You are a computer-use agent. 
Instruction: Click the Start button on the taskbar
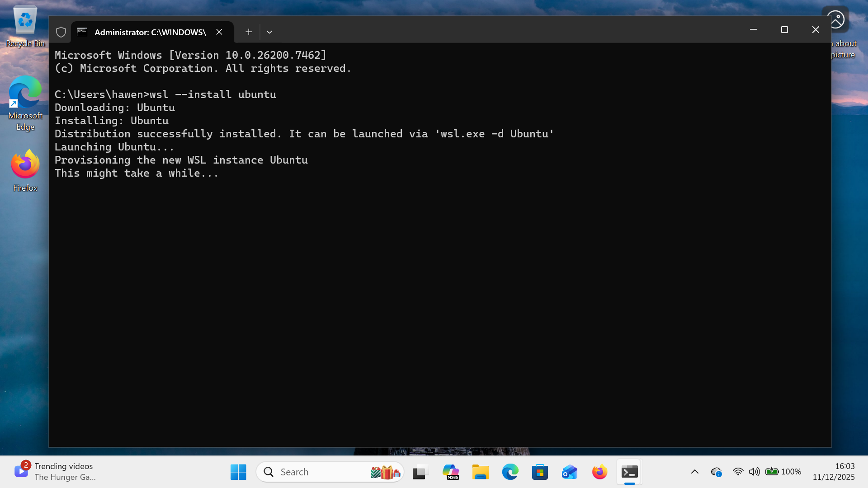tap(238, 471)
